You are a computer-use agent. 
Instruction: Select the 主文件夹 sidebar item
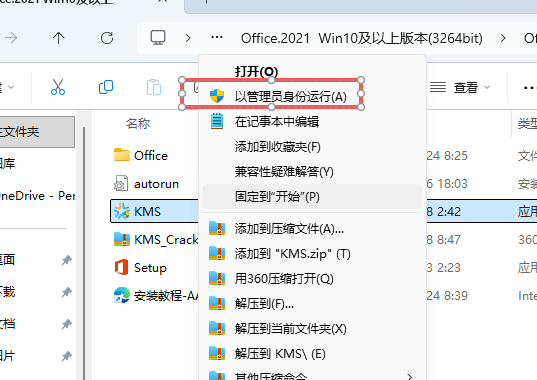coord(37,132)
